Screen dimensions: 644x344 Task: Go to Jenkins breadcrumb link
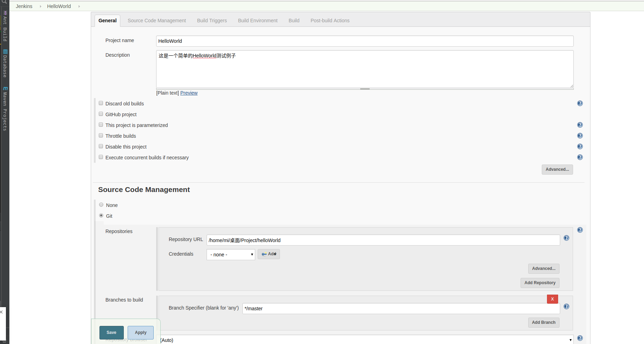(24, 6)
